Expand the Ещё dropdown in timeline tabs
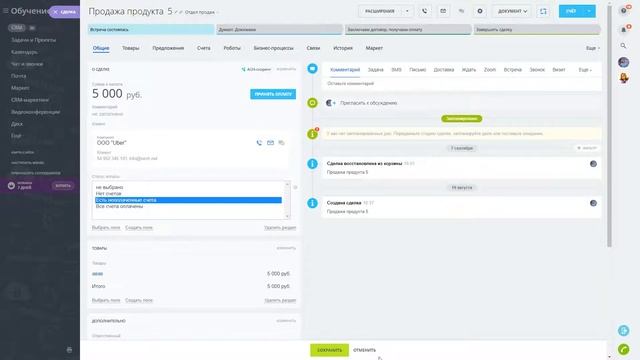The width and height of the screenshot is (640, 360). [585, 70]
